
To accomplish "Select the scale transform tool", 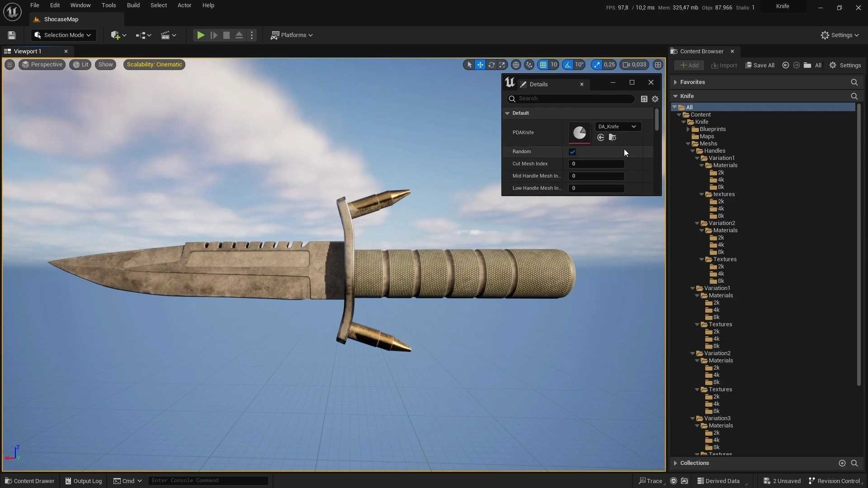I will tap(502, 65).
